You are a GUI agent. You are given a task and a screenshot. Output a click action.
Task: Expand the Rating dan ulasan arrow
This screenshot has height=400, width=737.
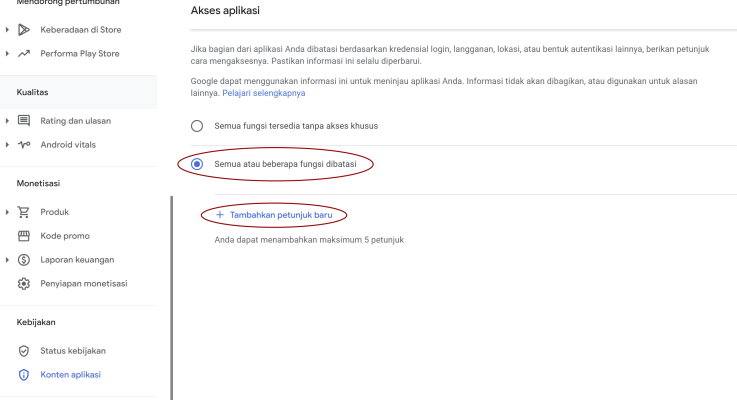tap(7, 121)
